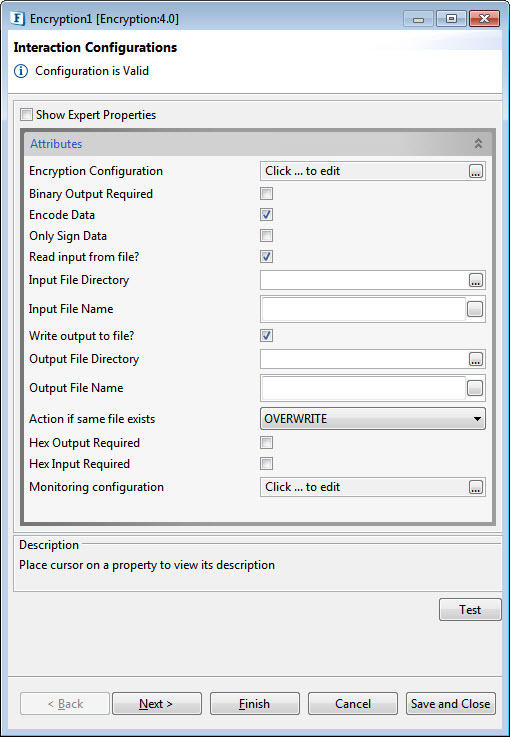
Task: Toggle the Only Sign Data checkbox
Action: [267, 236]
